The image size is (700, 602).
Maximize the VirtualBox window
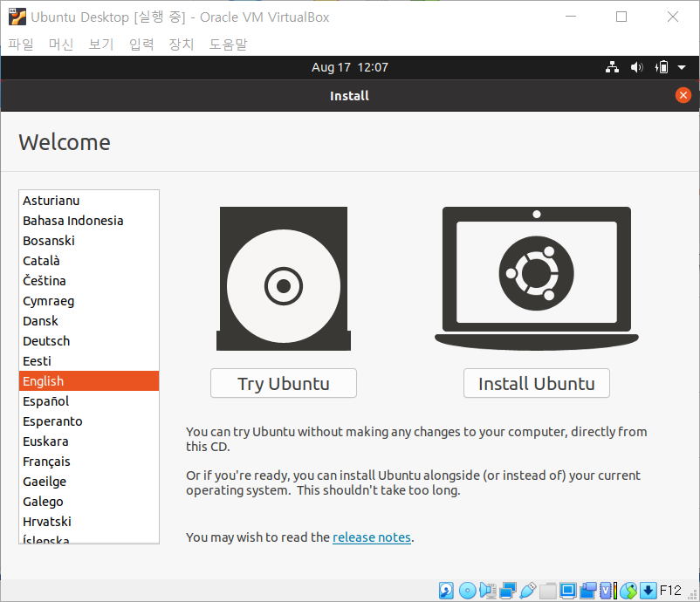[621, 17]
